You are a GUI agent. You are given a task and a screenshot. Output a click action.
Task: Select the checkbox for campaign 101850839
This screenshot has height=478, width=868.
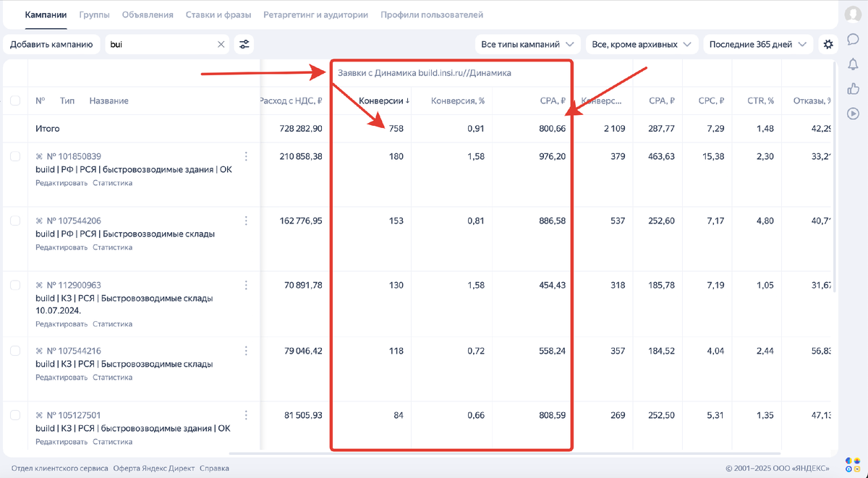click(x=15, y=156)
